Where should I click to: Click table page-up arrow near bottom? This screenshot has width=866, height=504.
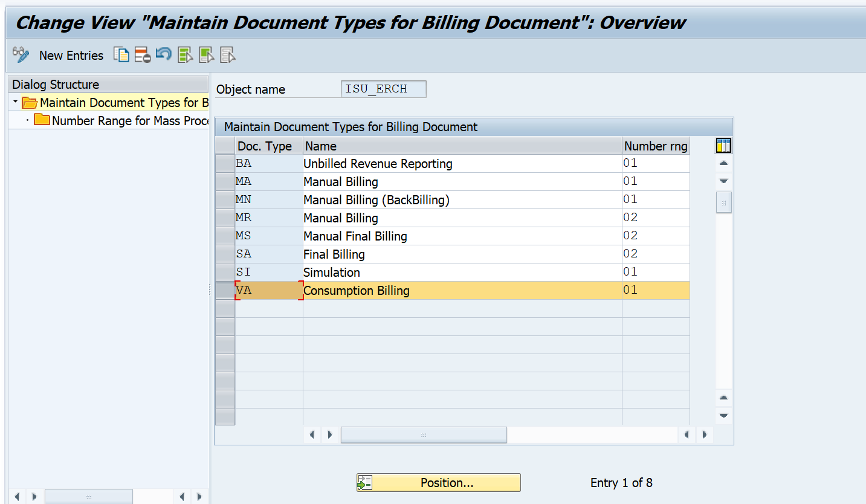tap(723, 398)
